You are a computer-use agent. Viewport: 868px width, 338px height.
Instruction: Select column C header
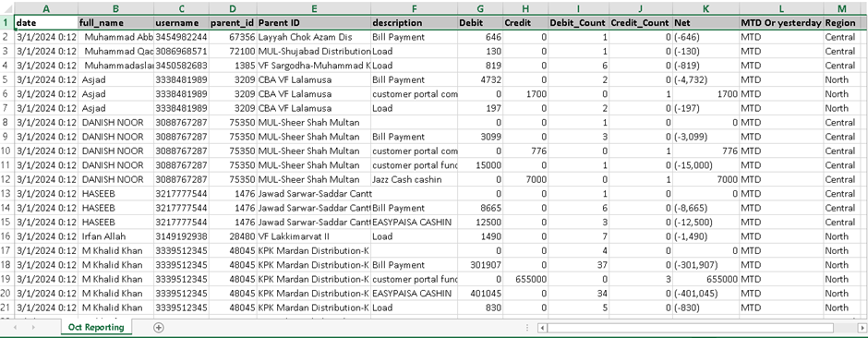click(181, 8)
